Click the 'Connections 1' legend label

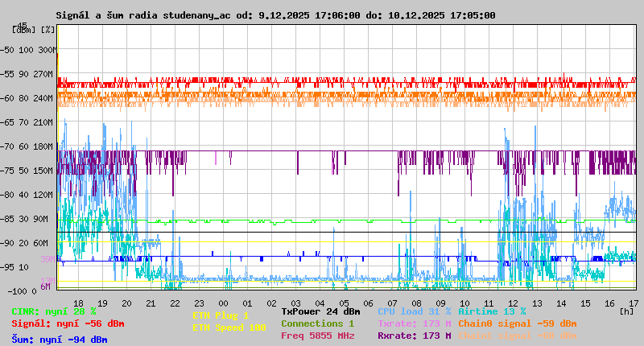pos(317,323)
